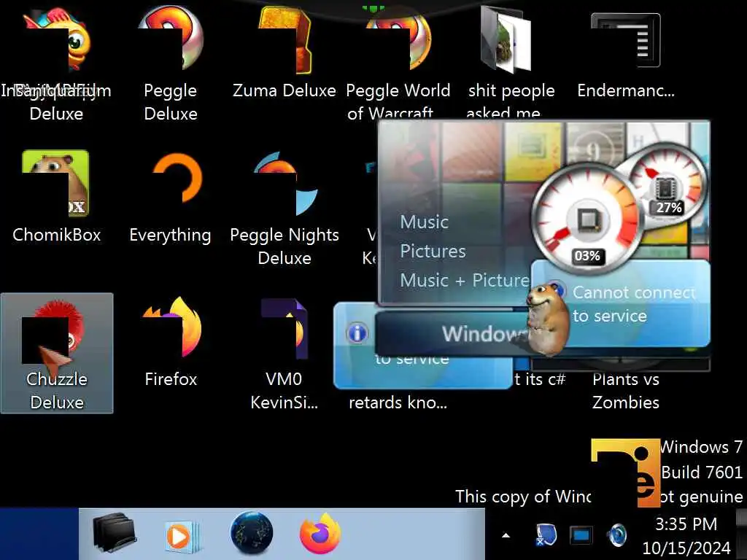Select Music in the Media Center menu

[424, 222]
